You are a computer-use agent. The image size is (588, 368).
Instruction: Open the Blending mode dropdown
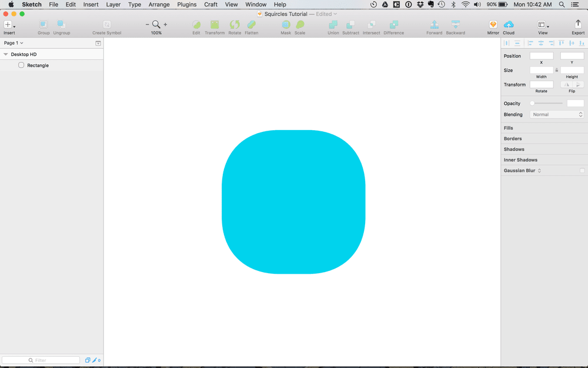coord(557,114)
